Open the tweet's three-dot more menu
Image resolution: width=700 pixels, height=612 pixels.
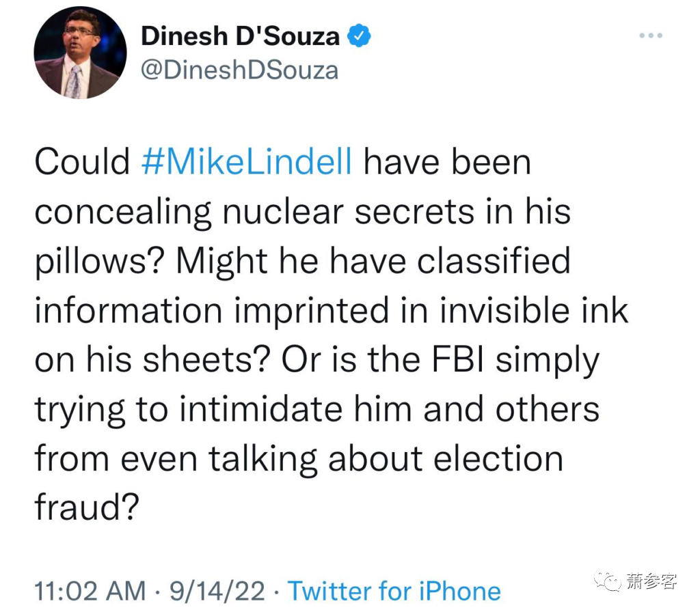click(x=651, y=36)
